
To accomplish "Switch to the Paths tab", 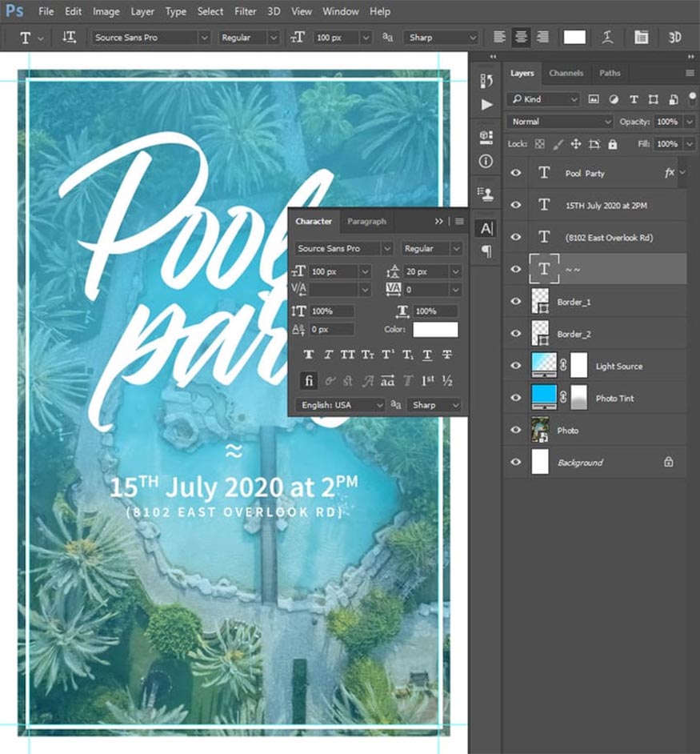I will click(x=610, y=73).
